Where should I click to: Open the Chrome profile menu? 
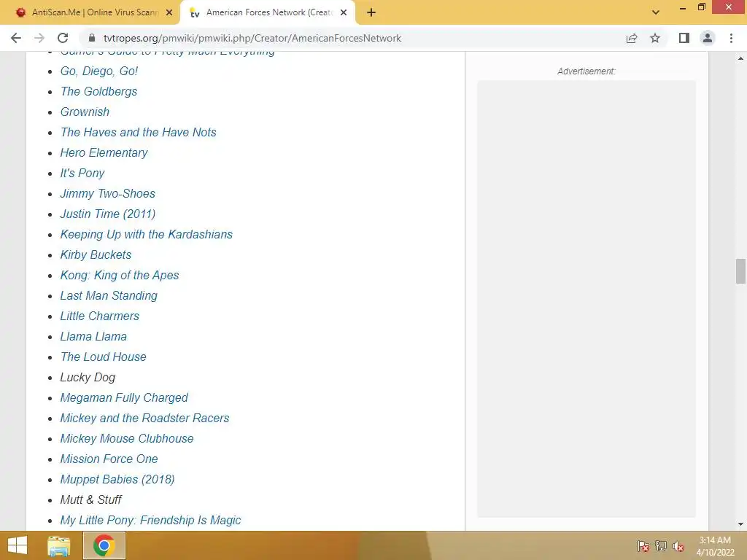708,38
